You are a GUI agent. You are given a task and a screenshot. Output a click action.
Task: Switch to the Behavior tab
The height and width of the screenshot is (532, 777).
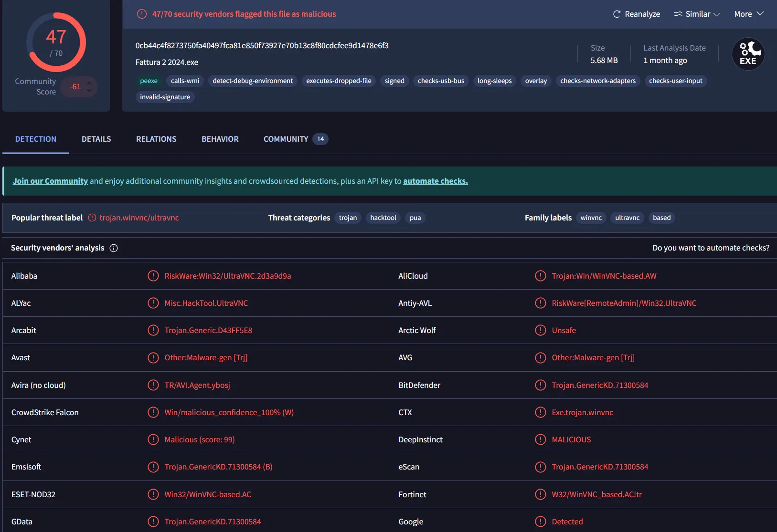[220, 139]
